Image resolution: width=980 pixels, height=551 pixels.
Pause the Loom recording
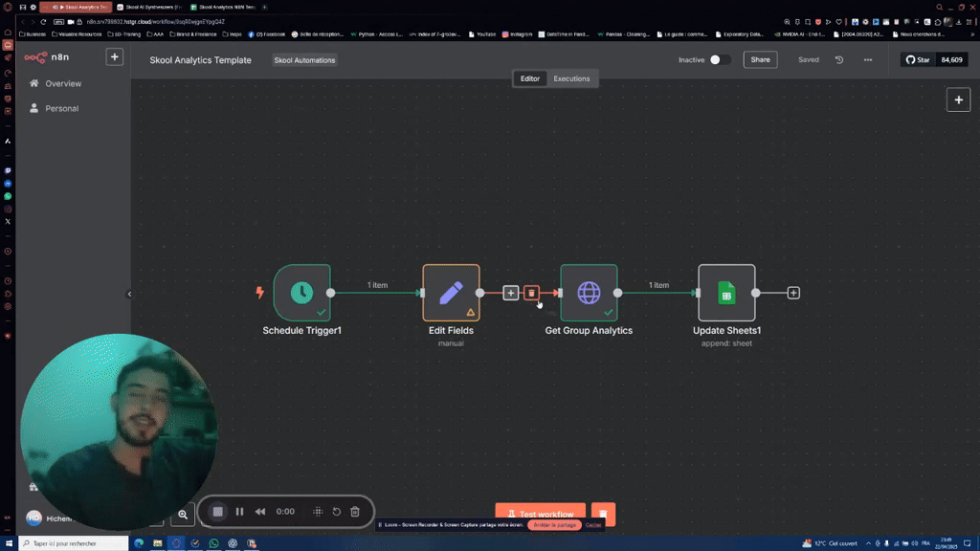[x=239, y=512]
